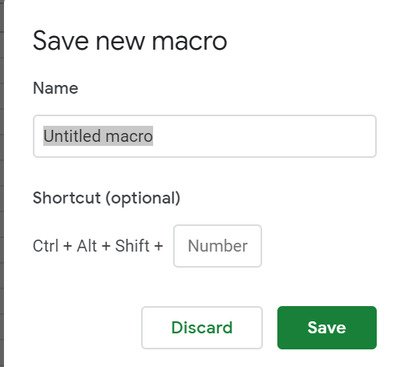
Task: Focus the macro Name text field
Action: pos(205,136)
